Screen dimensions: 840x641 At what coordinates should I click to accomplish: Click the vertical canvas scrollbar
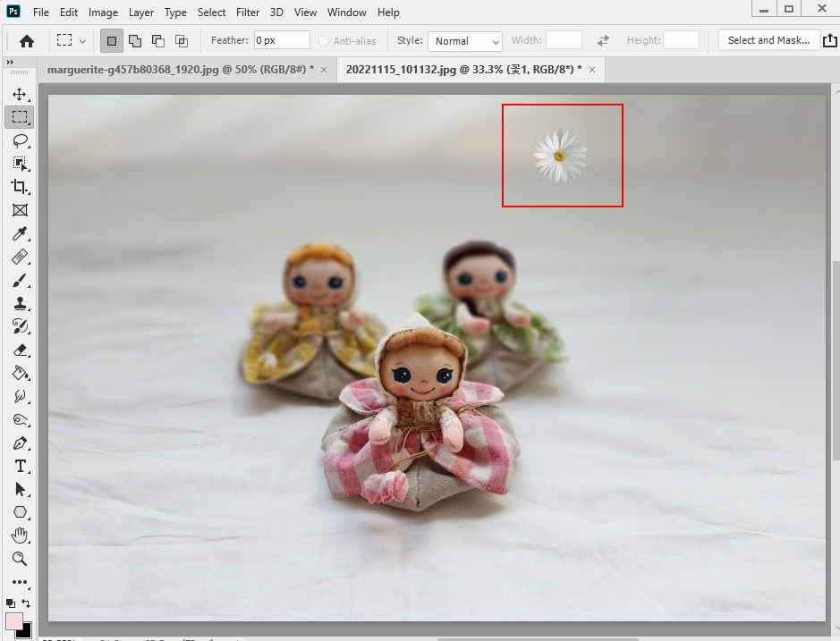[836, 358]
